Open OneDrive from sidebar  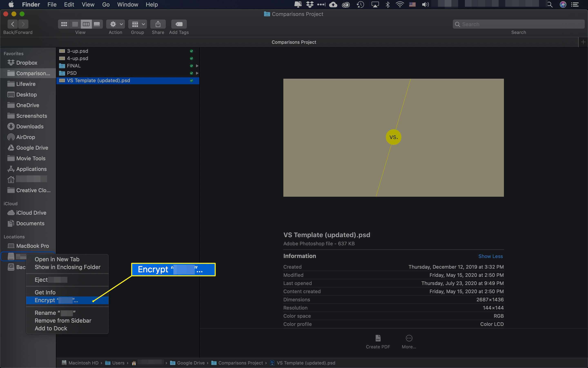[x=27, y=105]
